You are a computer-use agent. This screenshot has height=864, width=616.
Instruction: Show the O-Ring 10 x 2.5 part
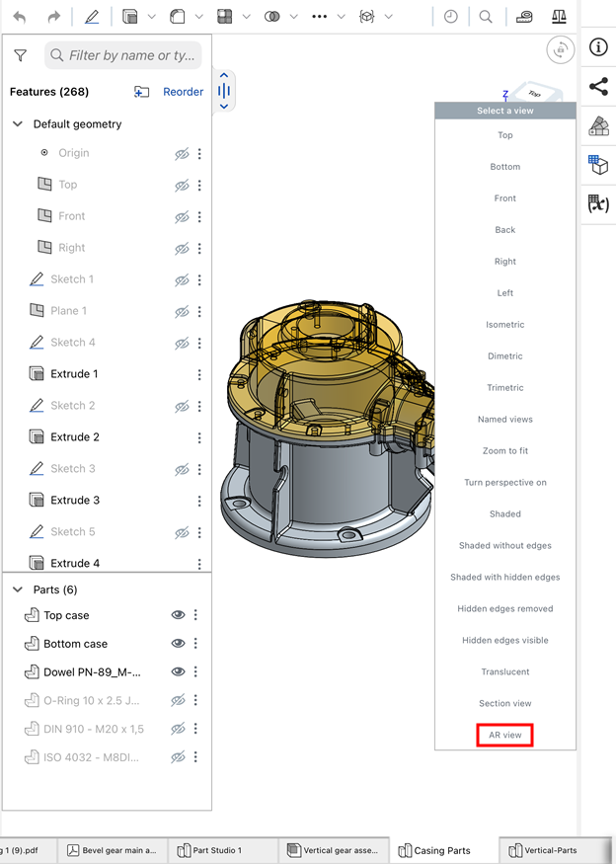coord(178,701)
